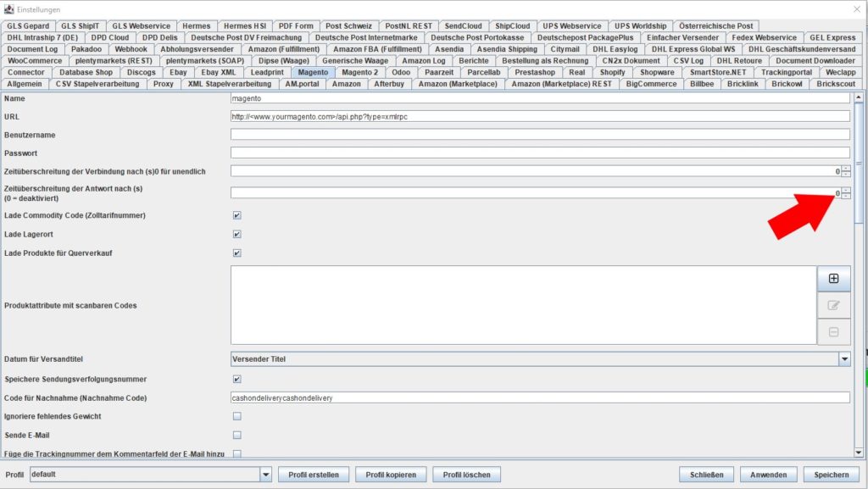Open the Datum für Versandtitel dropdown
This screenshot has width=868, height=489.
coord(845,359)
